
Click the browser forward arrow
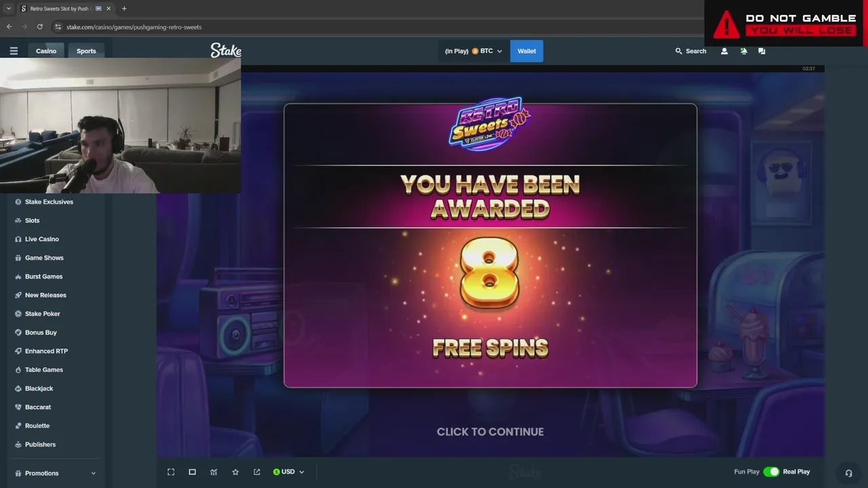(x=25, y=27)
